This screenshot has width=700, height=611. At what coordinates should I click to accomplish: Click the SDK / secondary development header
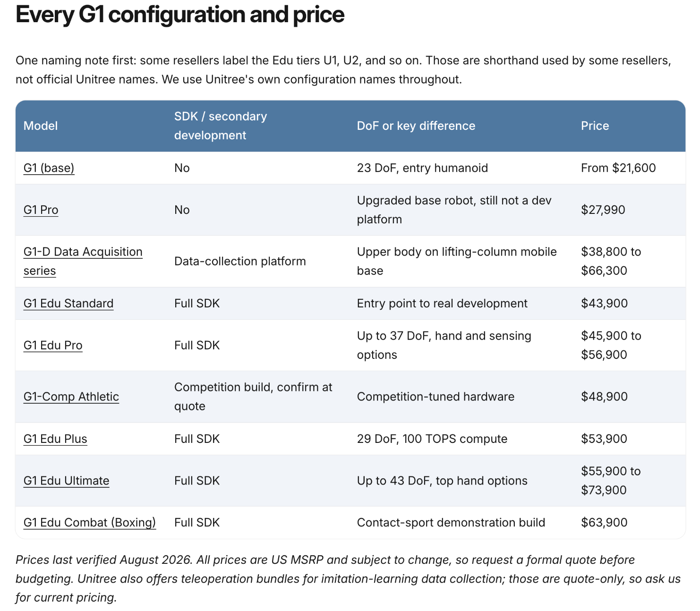pos(221,126)
